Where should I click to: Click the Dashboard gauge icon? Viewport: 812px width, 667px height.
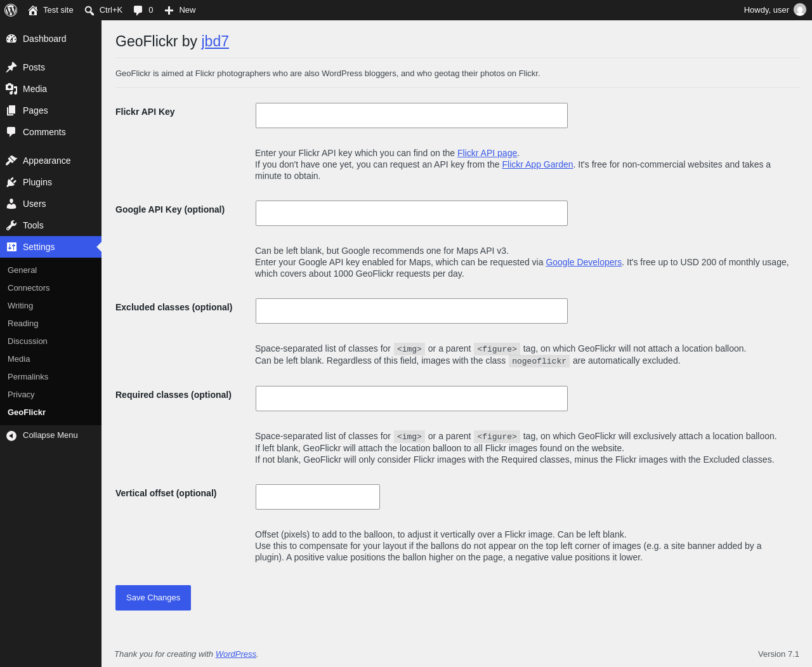tap(11, 39)
